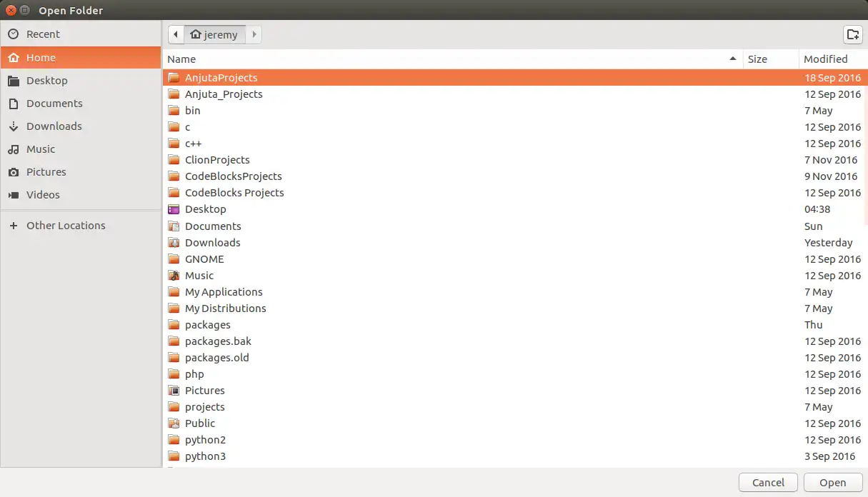This screenshot has height=497, width=868.
Task: Click the folder icon for GNOME
Action: point(174,259)
